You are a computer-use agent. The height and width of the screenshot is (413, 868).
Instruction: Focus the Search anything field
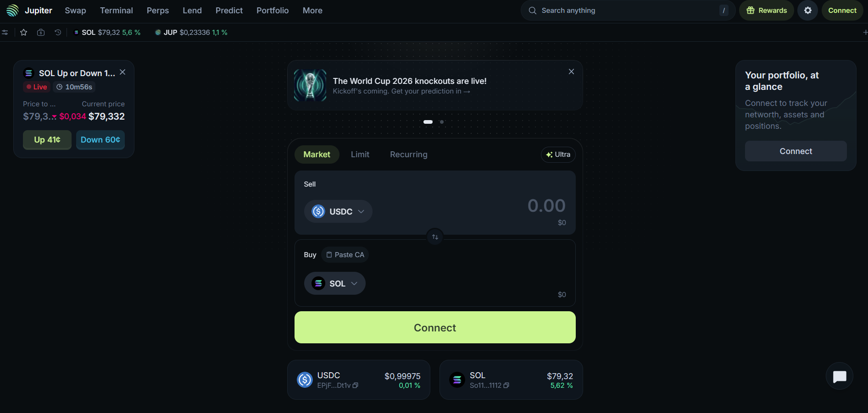[628, 10]
